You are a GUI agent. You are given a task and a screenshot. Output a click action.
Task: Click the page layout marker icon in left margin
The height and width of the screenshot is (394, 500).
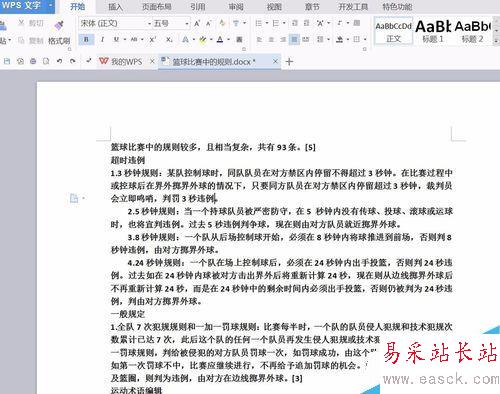[74, 198]
